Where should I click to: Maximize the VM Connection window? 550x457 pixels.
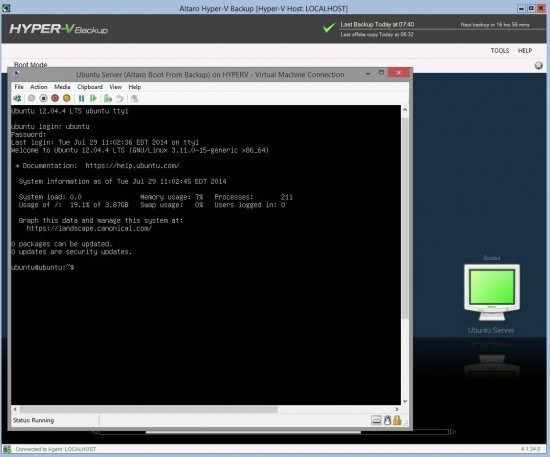tap(381, 73)
